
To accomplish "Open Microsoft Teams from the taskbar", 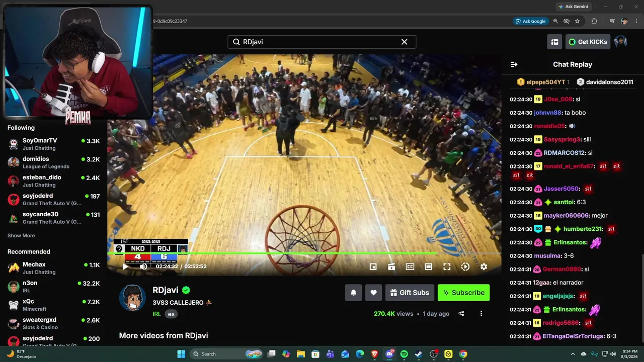I will point(330,354).
